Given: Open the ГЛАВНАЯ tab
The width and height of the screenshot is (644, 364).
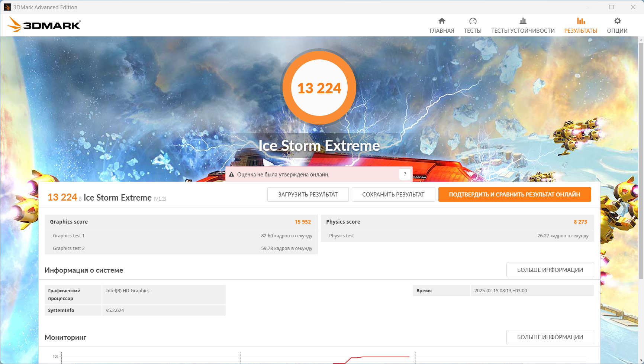Looking at the screenshot, I should (x=442, y=31).
